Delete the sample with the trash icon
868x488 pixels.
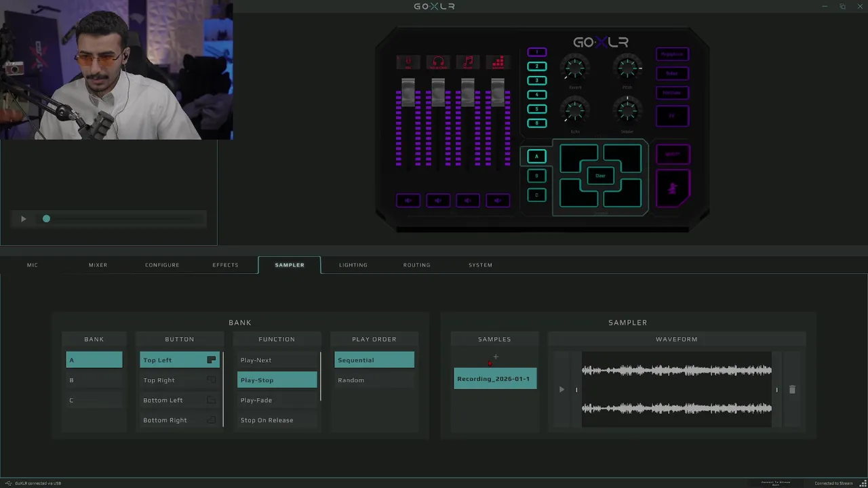(792, 390)
